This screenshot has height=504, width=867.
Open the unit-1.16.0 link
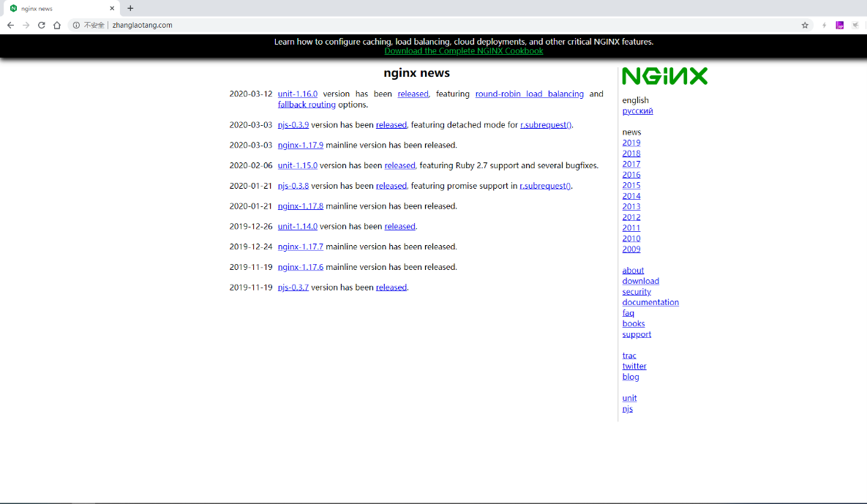point(298,94)
